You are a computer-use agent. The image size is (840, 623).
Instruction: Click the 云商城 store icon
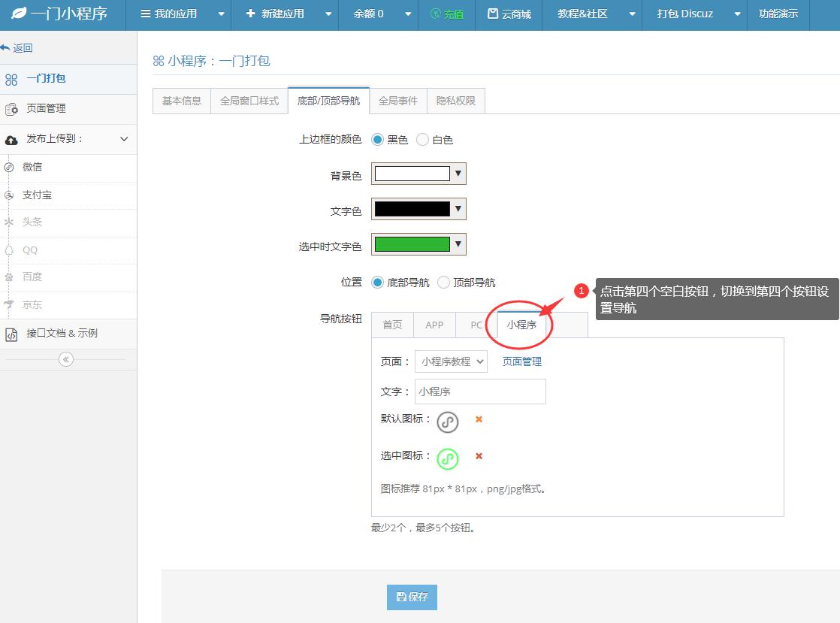click(x=493, y=14)
